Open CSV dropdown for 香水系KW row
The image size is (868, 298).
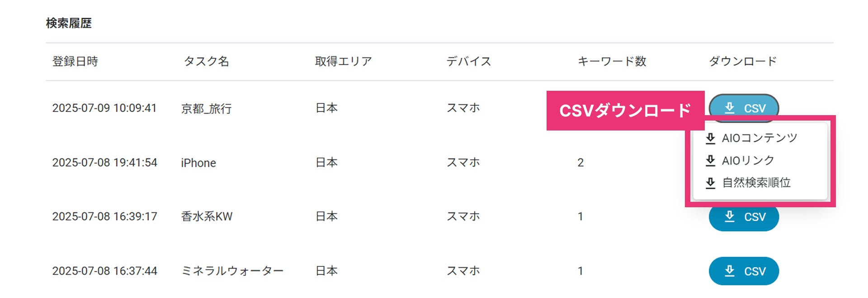point(744,218)
